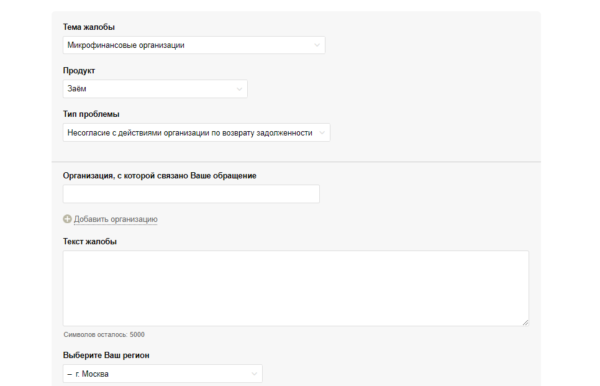Click the Текст жалобы label
The height and width of the screenshot is (386, 600).
pyautogui.click(x=90, y=242)
